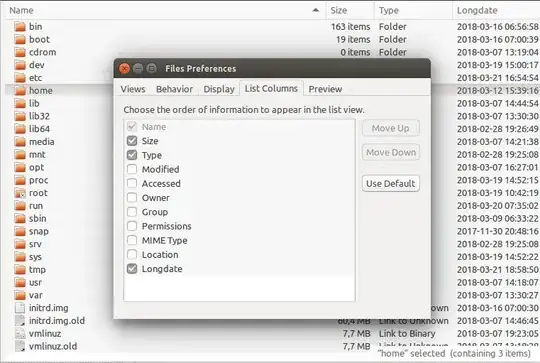
Task: Select the initrd.img file icon
Action: click(x=20, y=308)
